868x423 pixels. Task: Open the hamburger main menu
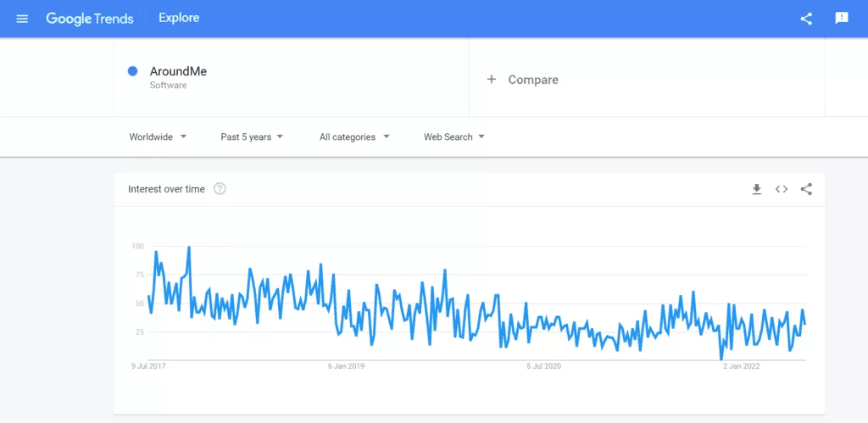(22, 19)
